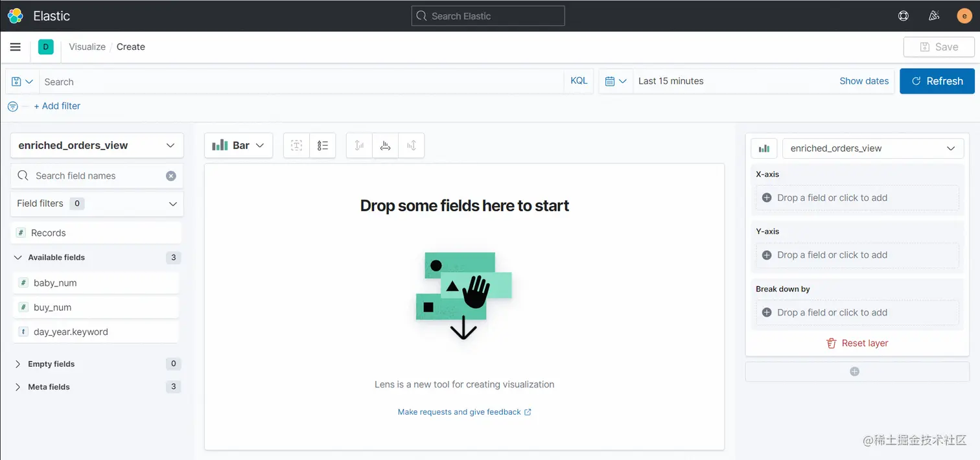Select the buy_num field
The width and height of the screenshot is (980, 460).
(96, 308)
